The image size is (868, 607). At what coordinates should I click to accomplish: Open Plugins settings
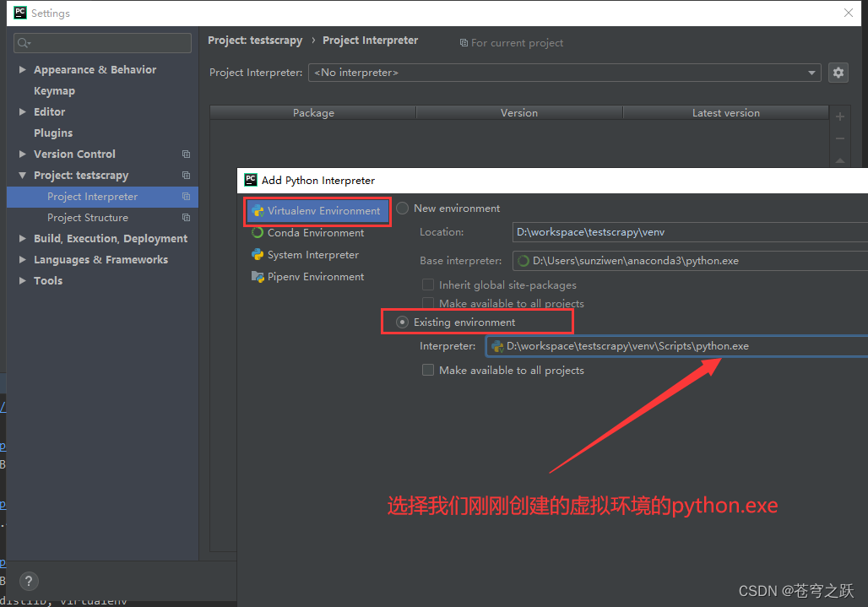coord(53,133)
